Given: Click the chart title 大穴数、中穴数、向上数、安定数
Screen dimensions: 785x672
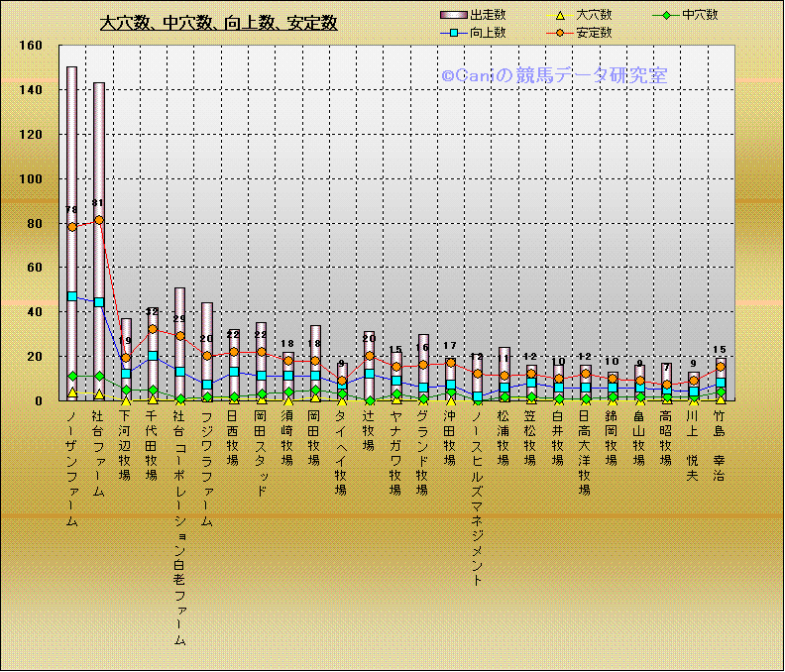Looking at the screenshot, I should [x=218, y=22].
